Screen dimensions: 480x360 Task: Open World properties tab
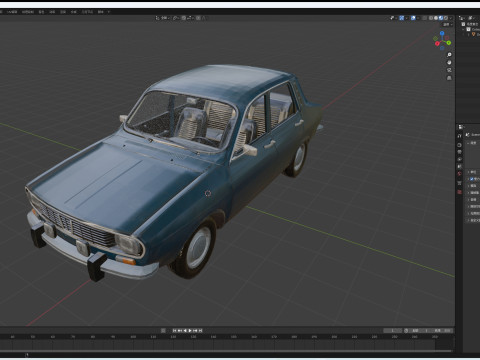tap(459, 174)
